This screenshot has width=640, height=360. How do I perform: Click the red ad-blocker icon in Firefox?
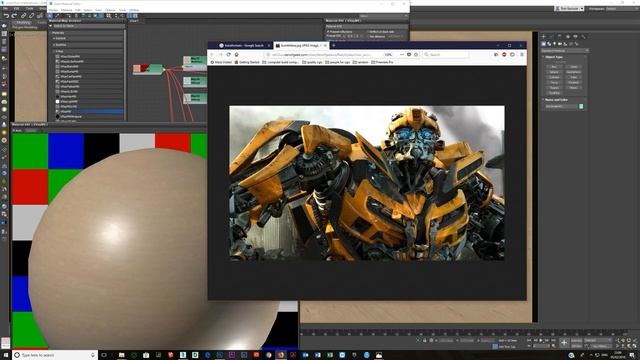(x=504, y=54)
